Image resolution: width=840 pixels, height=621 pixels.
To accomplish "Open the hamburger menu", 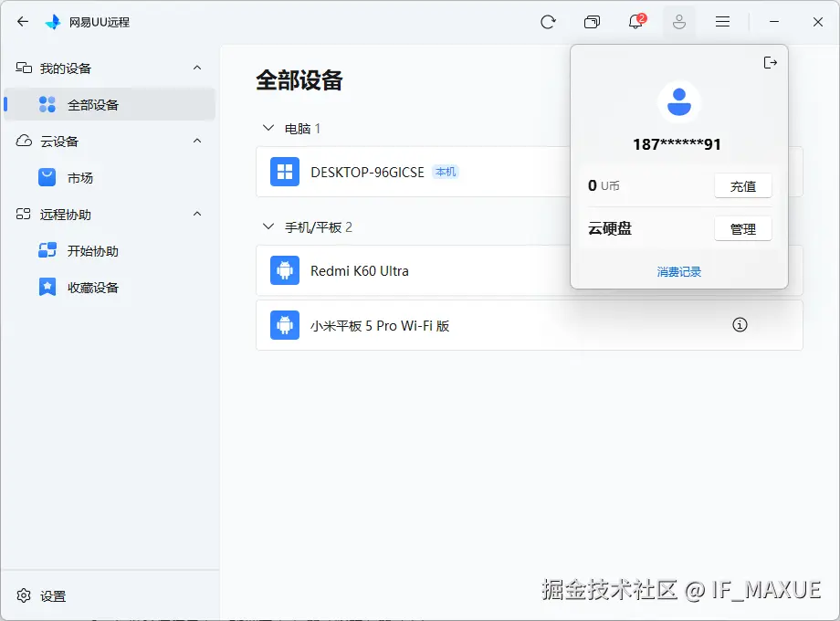I will [x=723, y=21].
